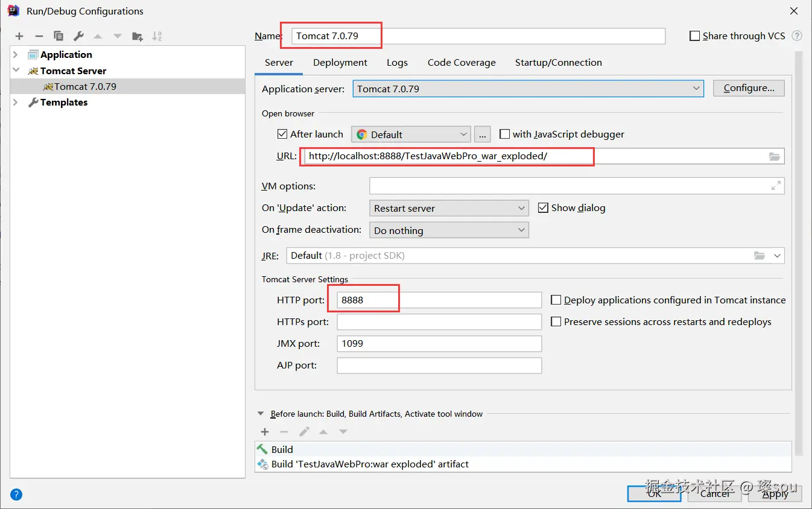Switch to the Deployment tab
812x509 pixels.
pos(340,63)
